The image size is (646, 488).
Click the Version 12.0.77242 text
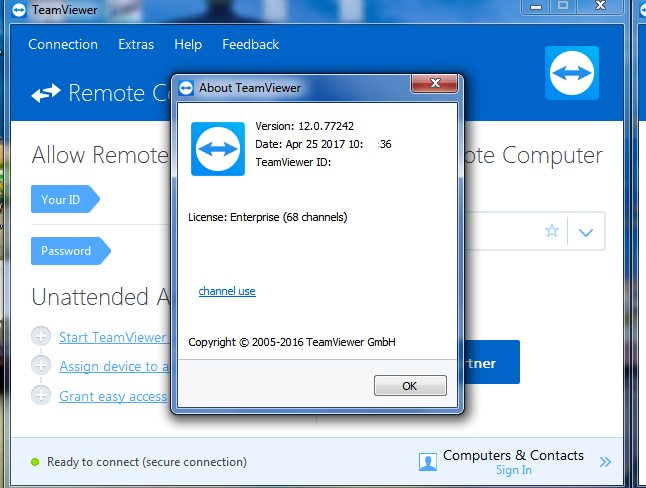click(304, 126)
